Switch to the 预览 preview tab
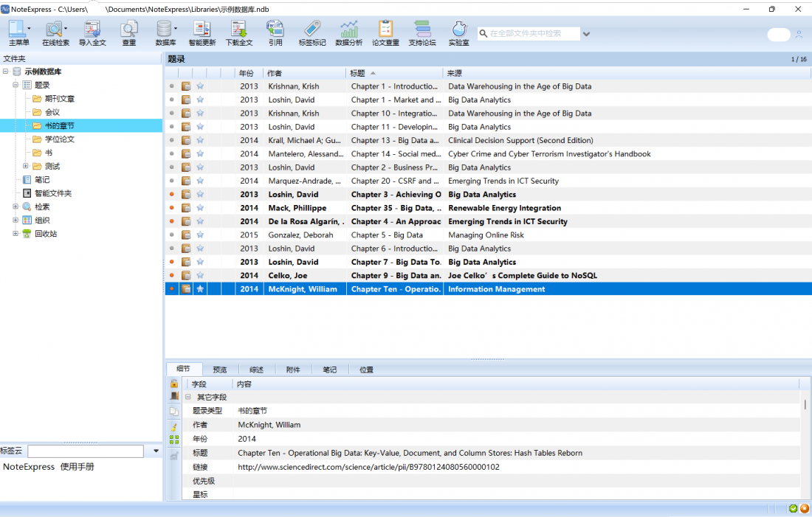 [219, 369]
